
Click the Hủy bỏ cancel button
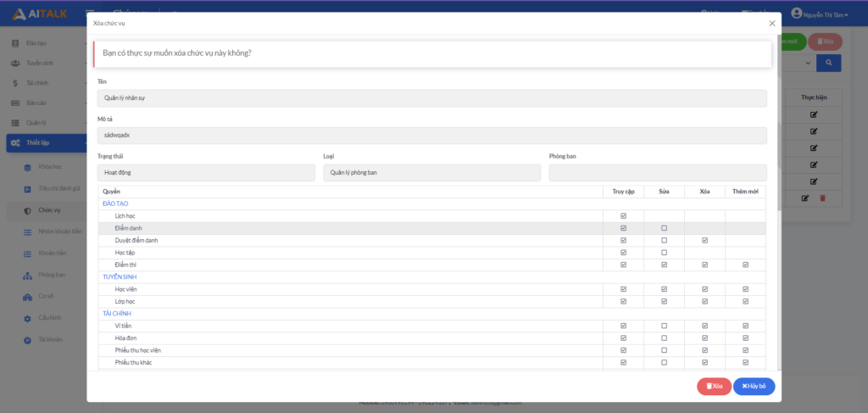click(754, 387)
